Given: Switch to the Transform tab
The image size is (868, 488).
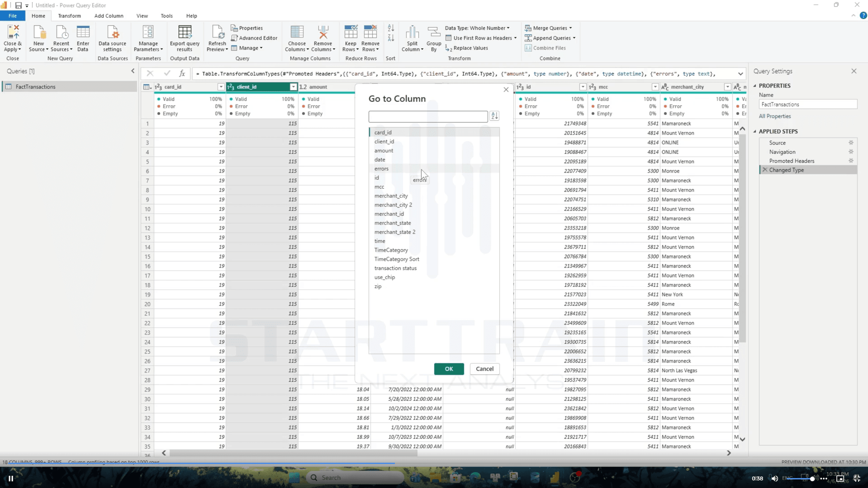Looking at the screenshot, I should (69, 16).
